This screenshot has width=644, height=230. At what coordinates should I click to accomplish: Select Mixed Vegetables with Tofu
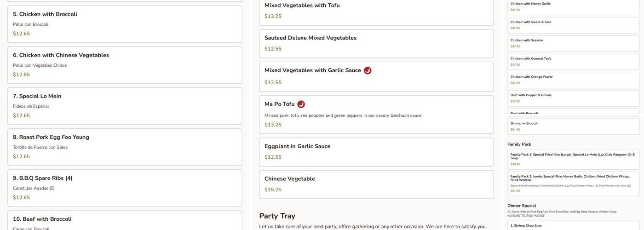click(x=376, y=11)
